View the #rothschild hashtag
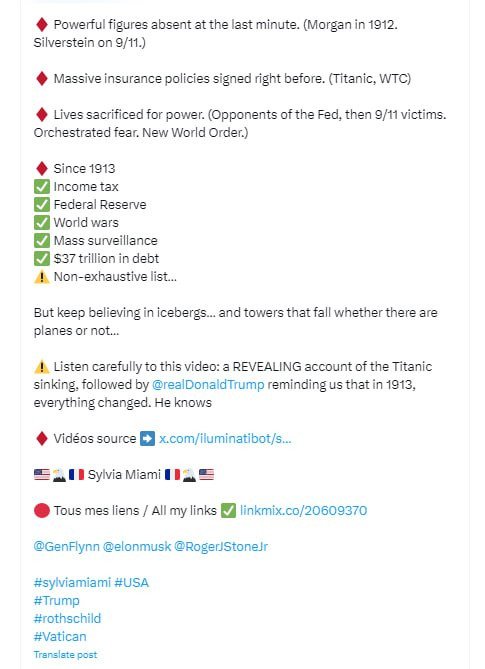This screenshot has height=669, width=485. click(67, 619)
